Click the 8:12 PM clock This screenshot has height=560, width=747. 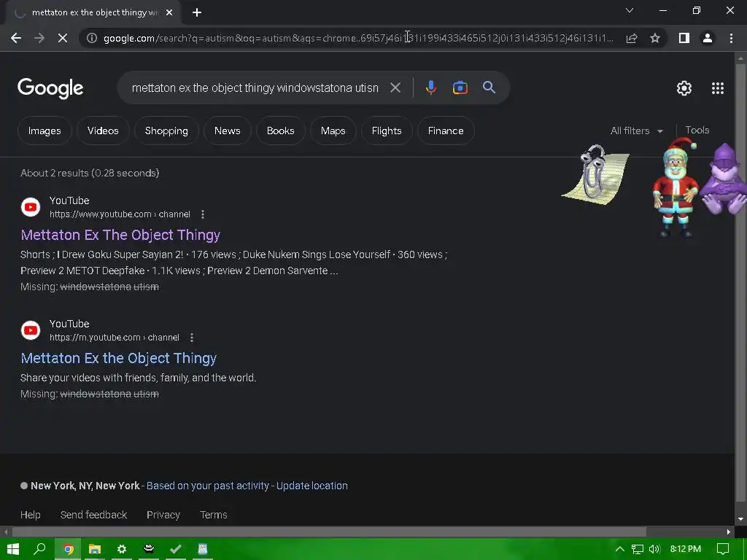click(686, 549)
